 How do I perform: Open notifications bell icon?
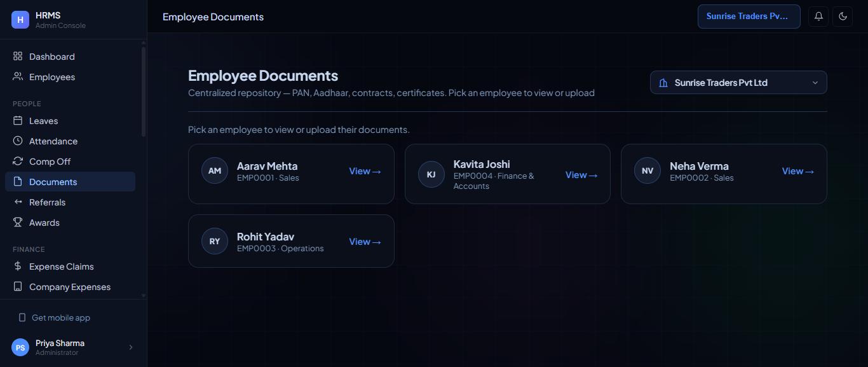click(x=818, y=17)
